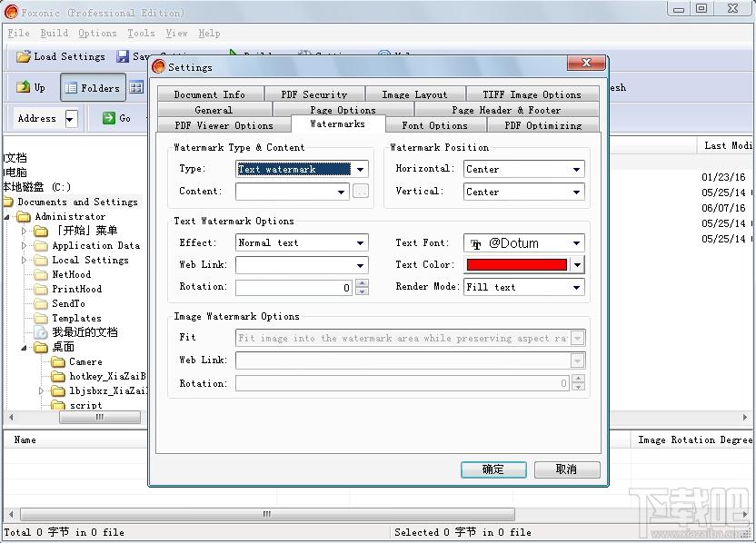Screen dimensions: 756x543
Task: Decrease text Rotation with down stepper
Action: point(362,291)
